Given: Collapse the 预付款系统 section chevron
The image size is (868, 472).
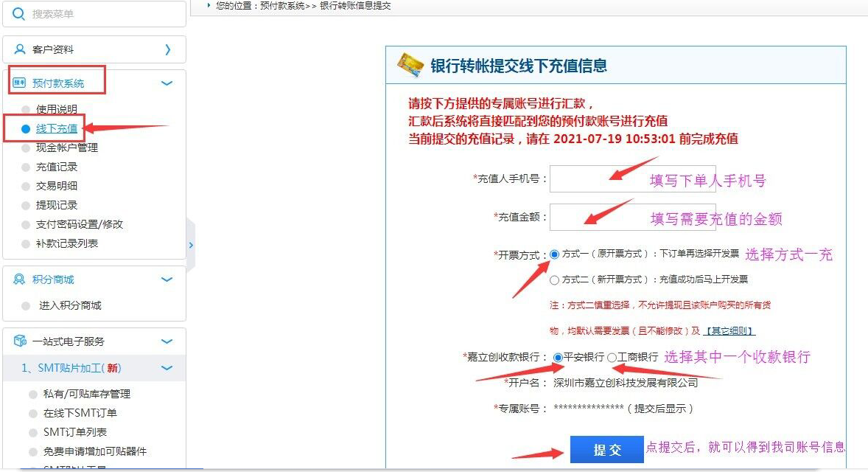Looking at the screenshot, I should 167,83.
